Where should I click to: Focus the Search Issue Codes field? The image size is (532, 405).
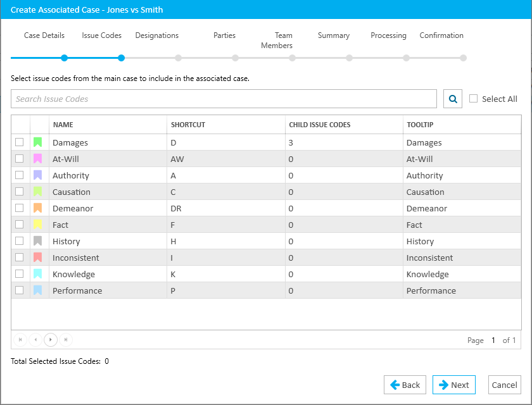point(224,99)
